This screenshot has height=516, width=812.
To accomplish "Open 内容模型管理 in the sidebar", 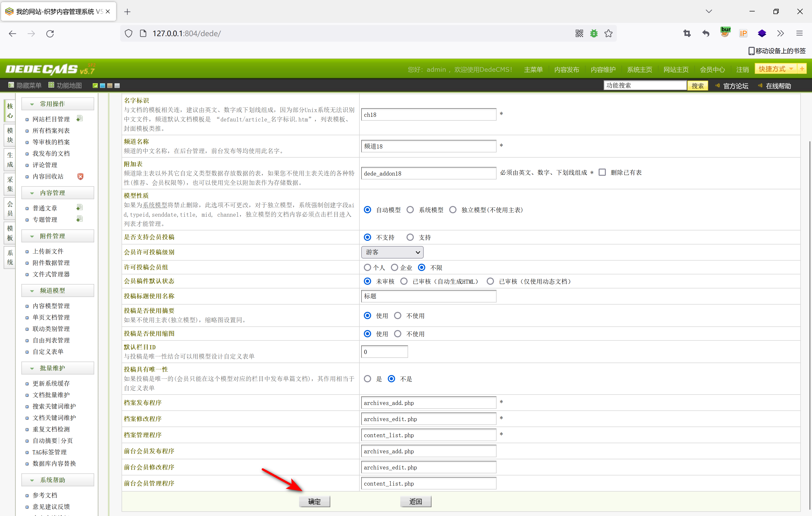I will click(x=51, y=306).
